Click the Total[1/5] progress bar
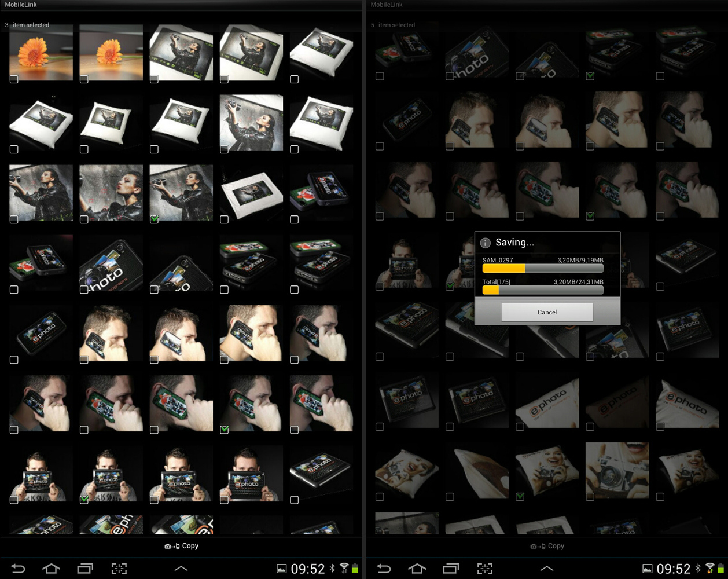This screenshot has height=579, width=728. (x=543, y=290)
